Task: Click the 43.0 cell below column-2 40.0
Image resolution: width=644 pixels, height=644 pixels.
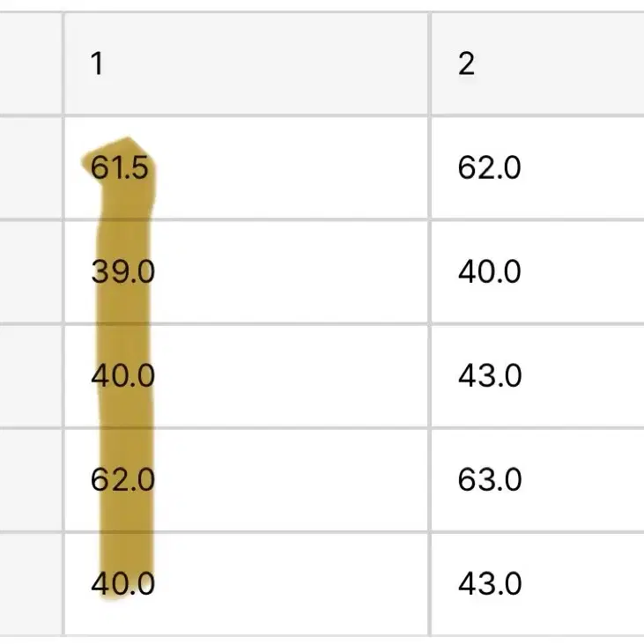Action: tap(537, 376)
